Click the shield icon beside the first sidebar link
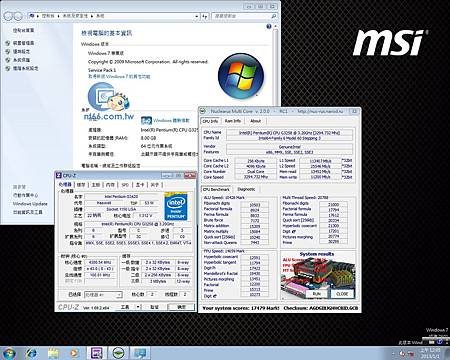450x360 pixels. [8, 43]
